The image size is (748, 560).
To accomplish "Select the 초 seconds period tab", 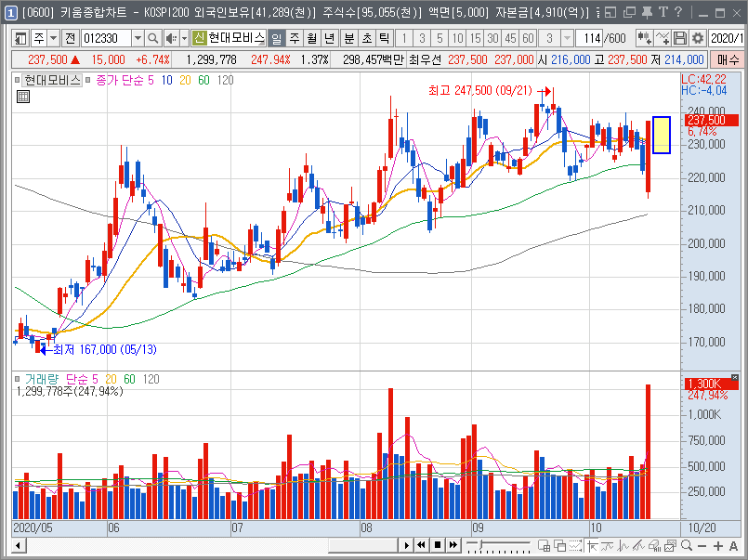I will pos(366,38).
